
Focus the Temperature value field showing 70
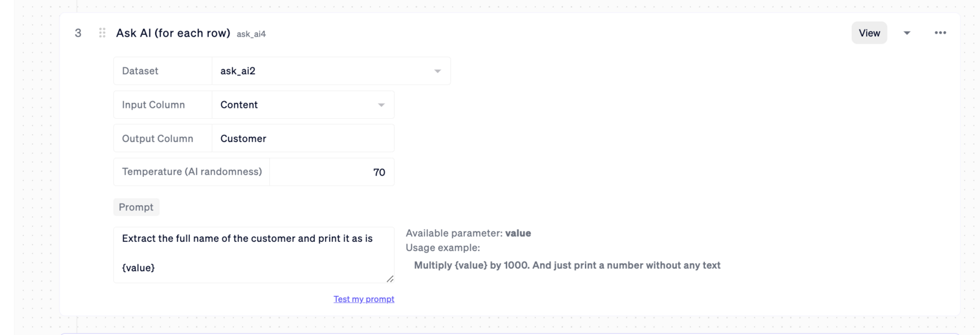(331, 172)
